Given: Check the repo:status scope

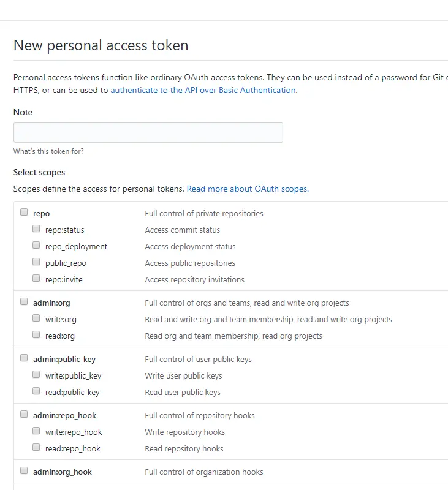Looking at the screenshot, I should (36, 227).
